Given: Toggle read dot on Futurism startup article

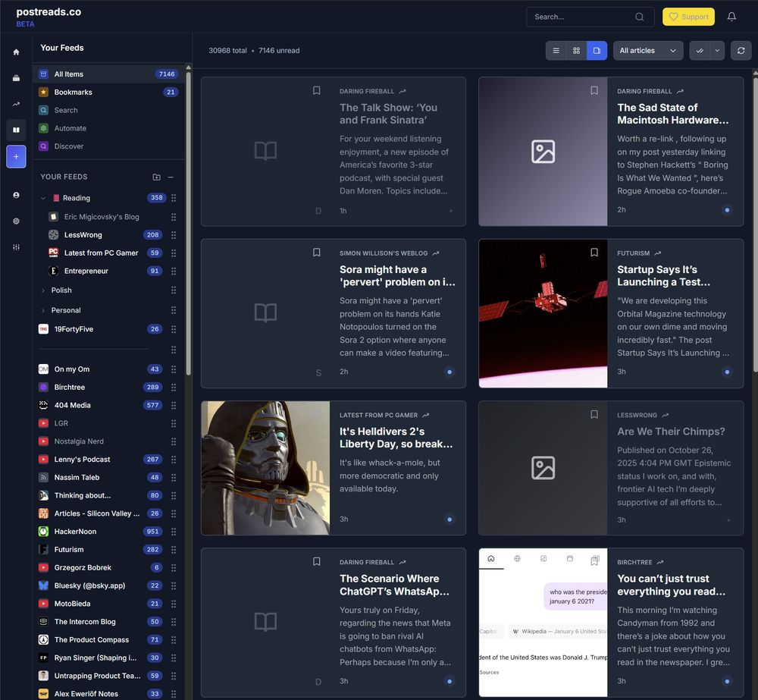Looking at the screenshot, I should click(727, 372).
